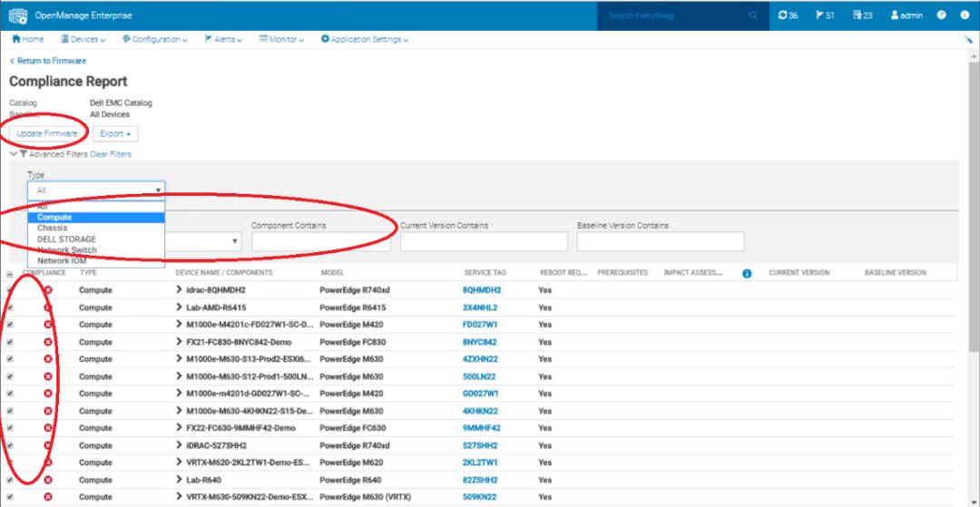980x507 pixels.
Task: Select Network IOM in Type list
Action: [x=96, y=260]
